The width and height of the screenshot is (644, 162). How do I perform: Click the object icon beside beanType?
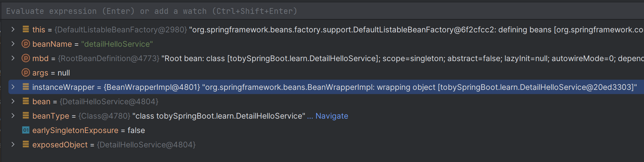pyautogui.click(x=26, y=116)
